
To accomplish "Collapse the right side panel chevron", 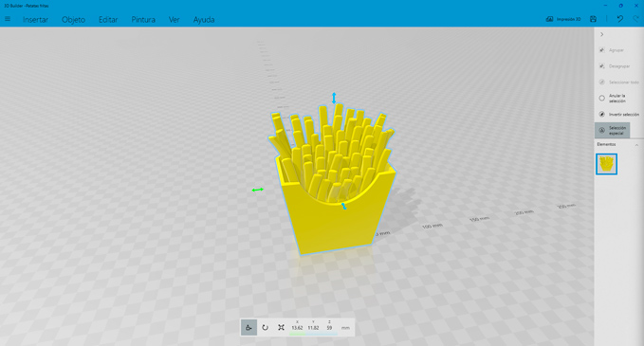I will (601, 34).
